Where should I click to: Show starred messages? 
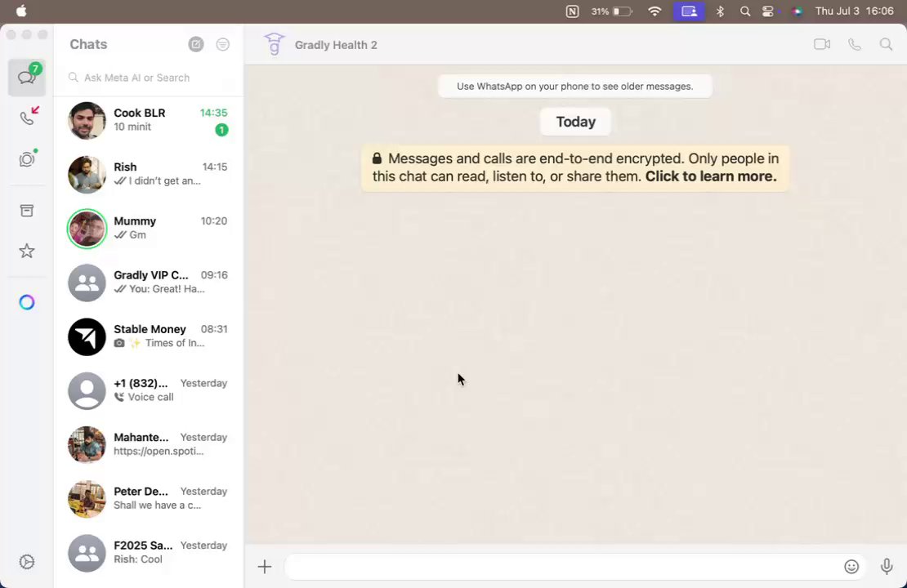coord(27,251)
